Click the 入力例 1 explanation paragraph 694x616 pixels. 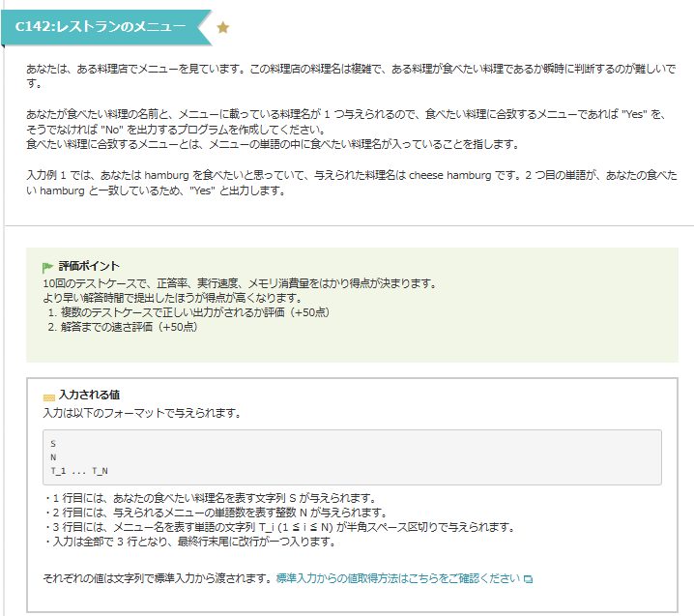click(348, 183)
